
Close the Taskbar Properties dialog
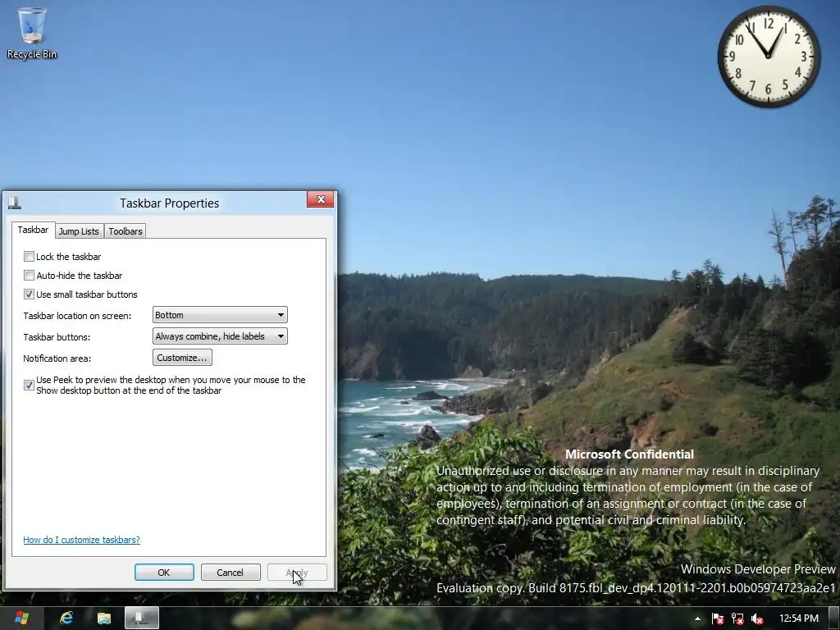(321, 199)
